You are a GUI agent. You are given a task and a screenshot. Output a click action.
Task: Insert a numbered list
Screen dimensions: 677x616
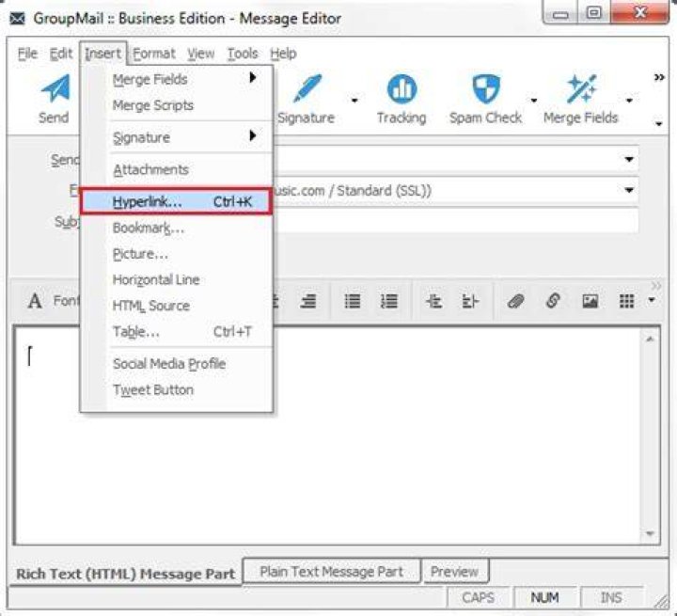click(x=389, y=301)
